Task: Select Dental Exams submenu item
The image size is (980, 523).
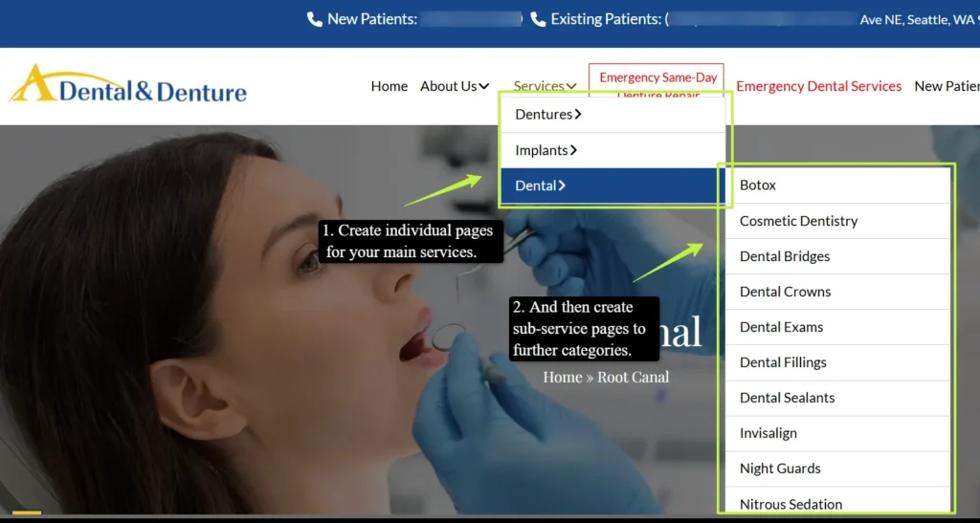Action: click(x=837, y=327)
